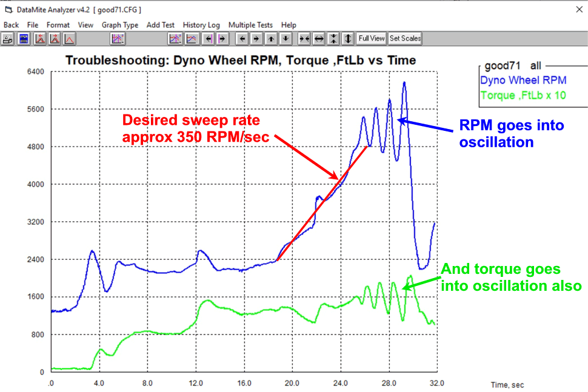
Task: Click Back in the menu bar
Action: click(x=12, y=25)
